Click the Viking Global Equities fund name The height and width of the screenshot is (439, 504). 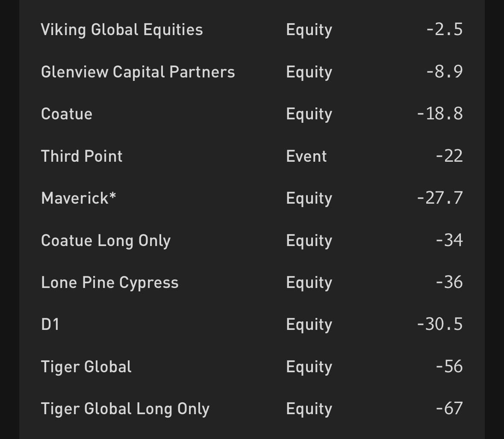point(122,30)
